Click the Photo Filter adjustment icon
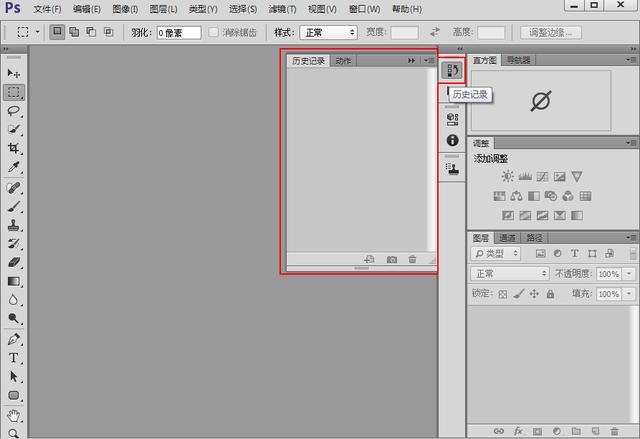The image size is (640, 439). click(551, 196)
